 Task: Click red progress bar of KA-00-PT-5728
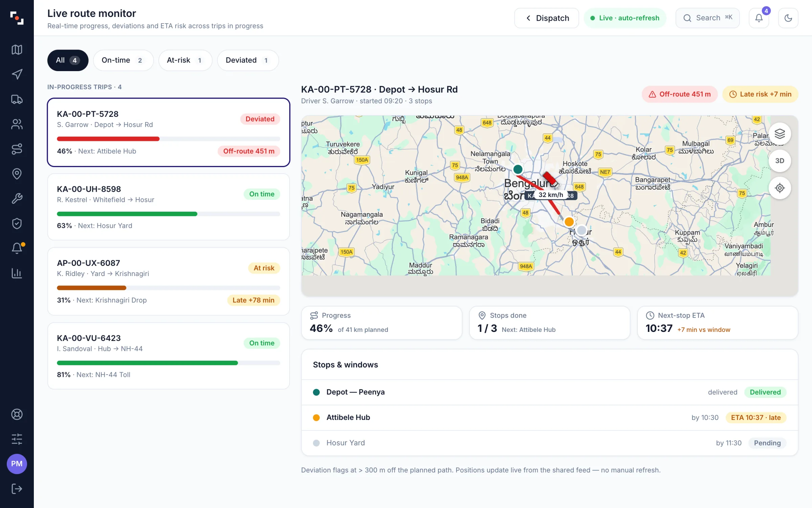108,139
